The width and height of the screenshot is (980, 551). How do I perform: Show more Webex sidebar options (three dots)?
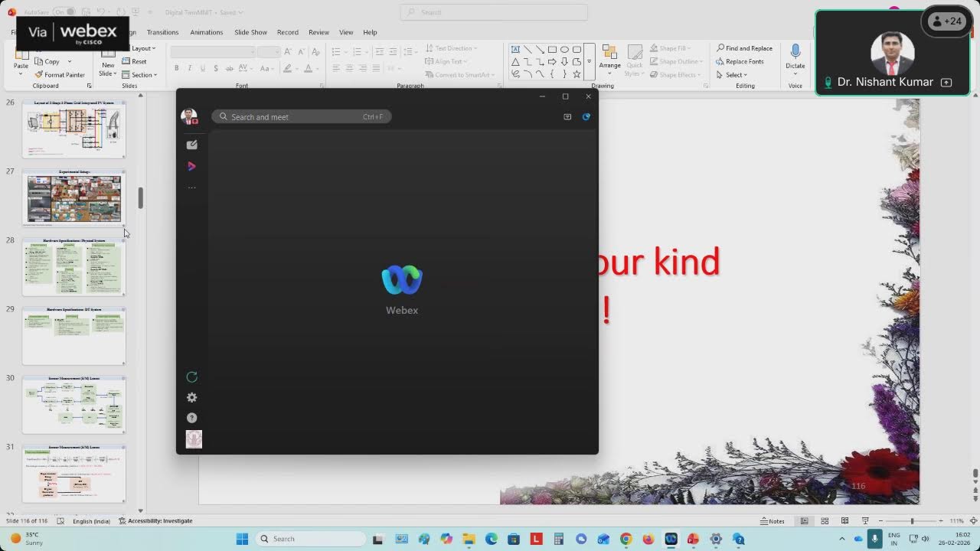point(192,187)
